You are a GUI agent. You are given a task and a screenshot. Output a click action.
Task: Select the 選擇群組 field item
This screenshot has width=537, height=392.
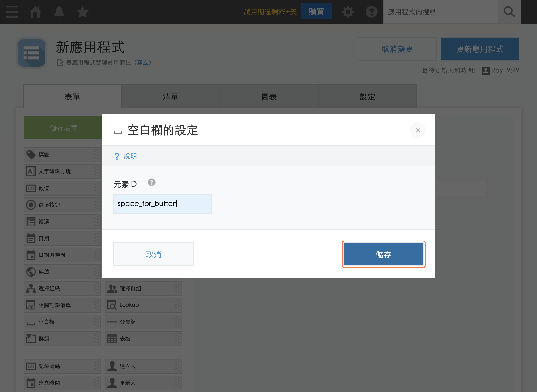pos(143,288)
